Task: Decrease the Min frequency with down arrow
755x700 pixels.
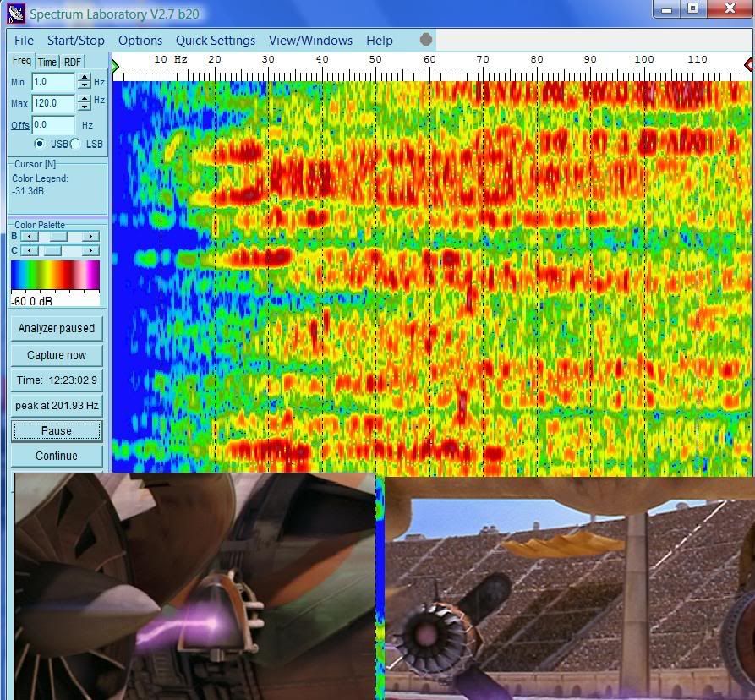Action: tap(85, 85)
